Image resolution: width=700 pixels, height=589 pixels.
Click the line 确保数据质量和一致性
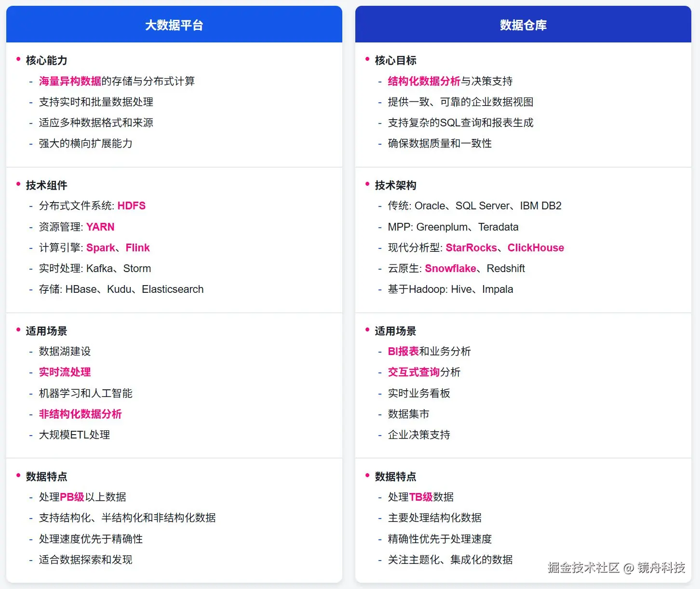pyautogui.click(x=440, y=143)
